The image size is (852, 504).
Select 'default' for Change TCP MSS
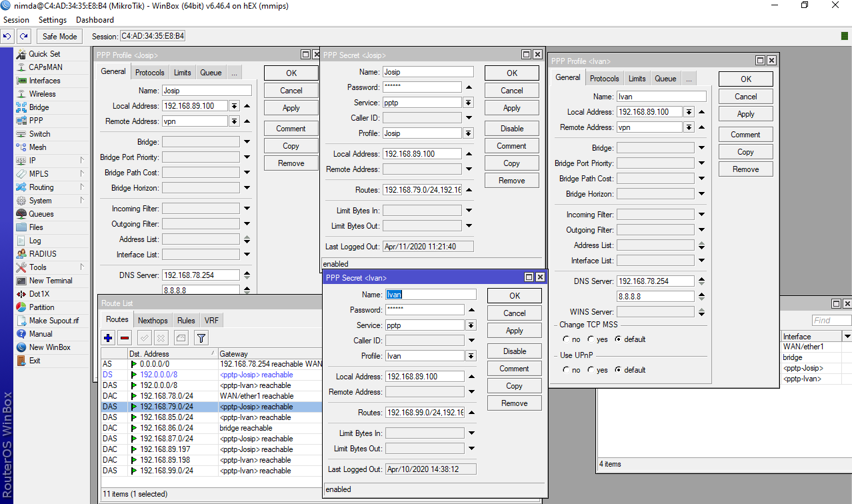[x=618, y=339]
